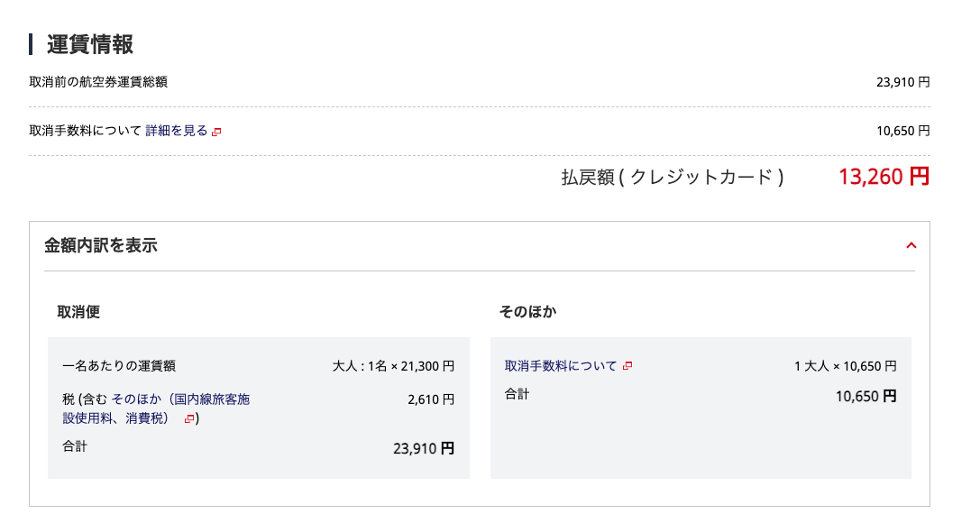980x523 pixels.
Task: Click the 払戻額 (クレジットカード) label
Action: click(673, 178)
